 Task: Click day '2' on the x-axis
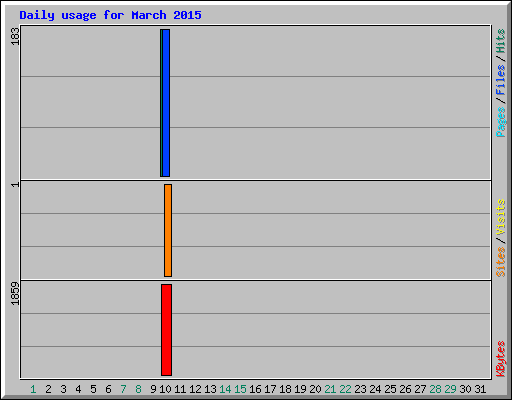point(48,389)
